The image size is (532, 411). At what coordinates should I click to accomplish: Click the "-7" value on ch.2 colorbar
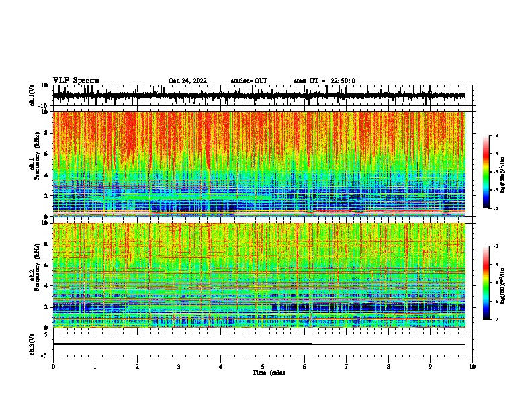coord(496,319)
